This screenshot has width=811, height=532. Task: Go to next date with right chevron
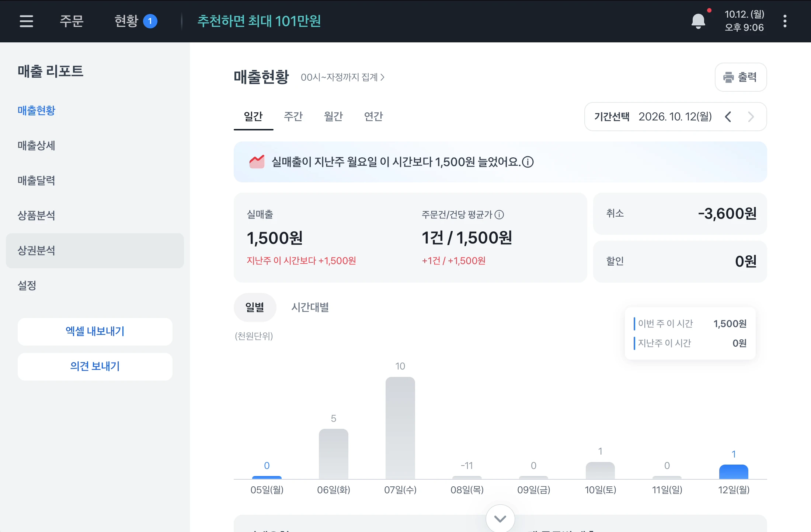click(x=751, y=117)
